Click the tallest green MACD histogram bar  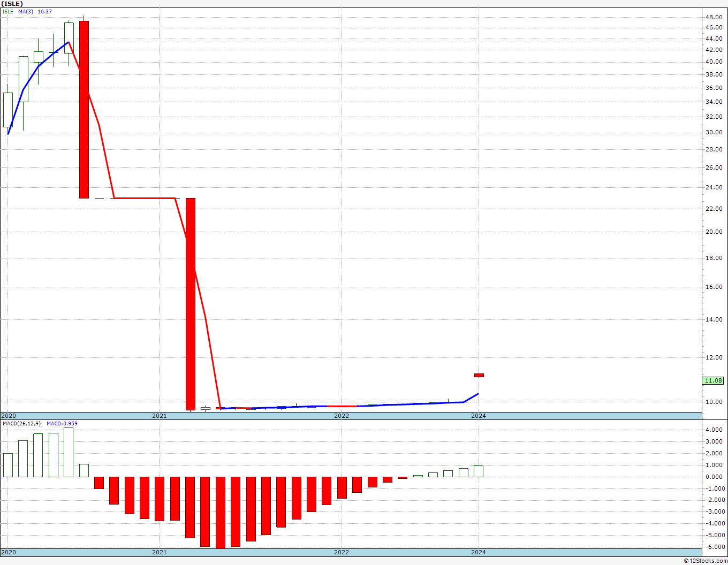pos(69,452)
